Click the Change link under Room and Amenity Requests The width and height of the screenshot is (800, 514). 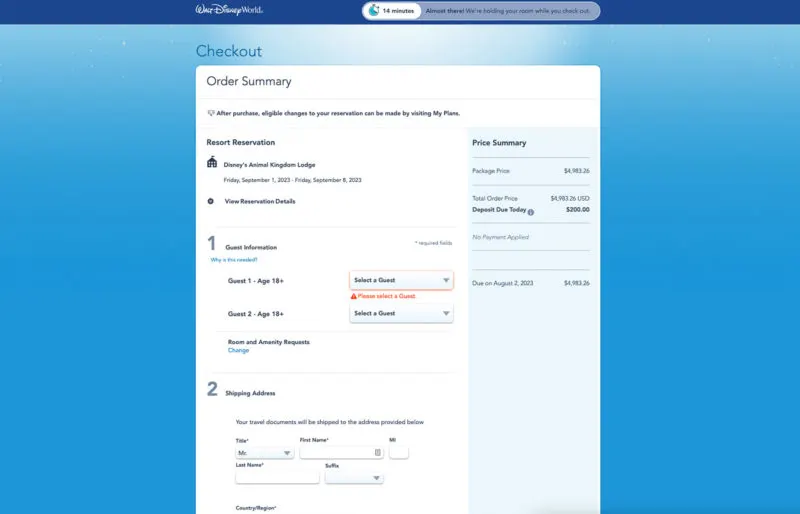[x=238, y=351]
